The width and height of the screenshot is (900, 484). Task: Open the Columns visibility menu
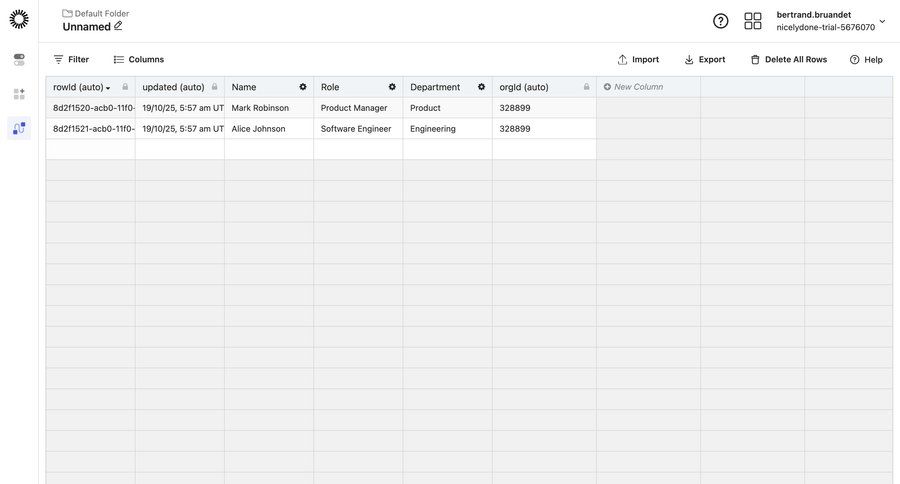tap(139, 60)
